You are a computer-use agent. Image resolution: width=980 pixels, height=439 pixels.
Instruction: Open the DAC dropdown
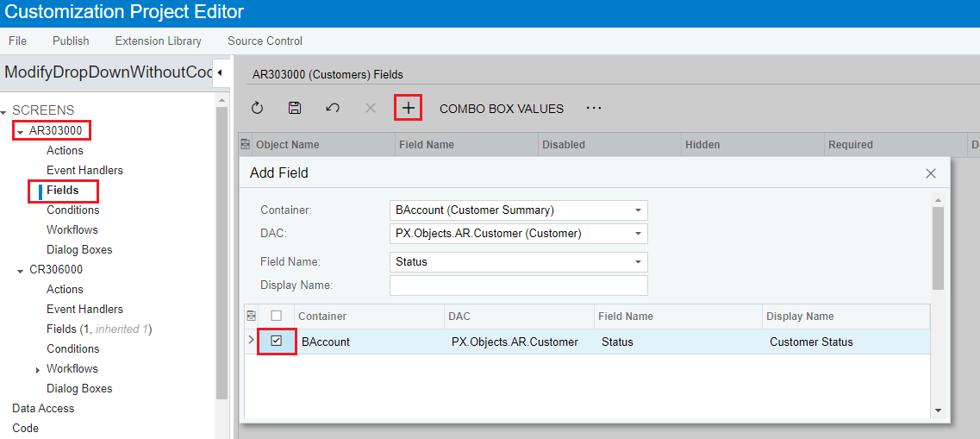tap(638, 233)
